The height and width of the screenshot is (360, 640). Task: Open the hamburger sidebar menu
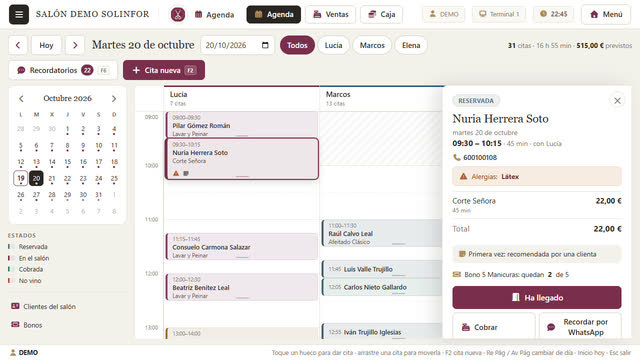point(19,14)
